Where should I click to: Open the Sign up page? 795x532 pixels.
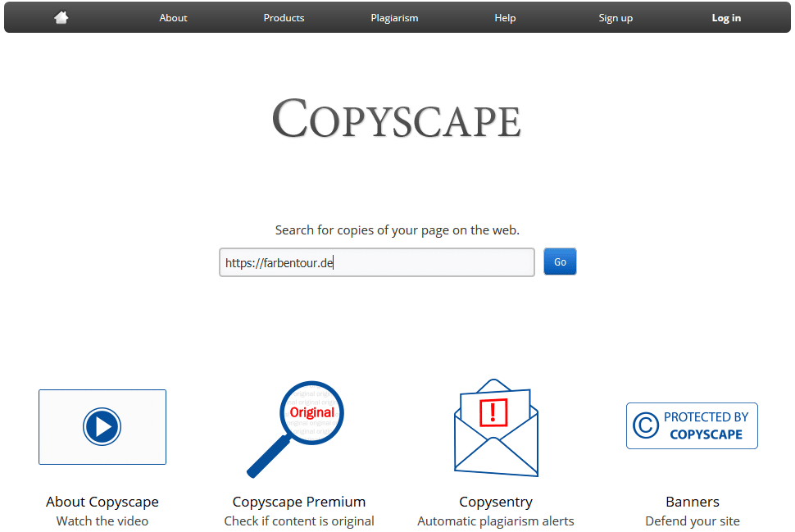616,18
